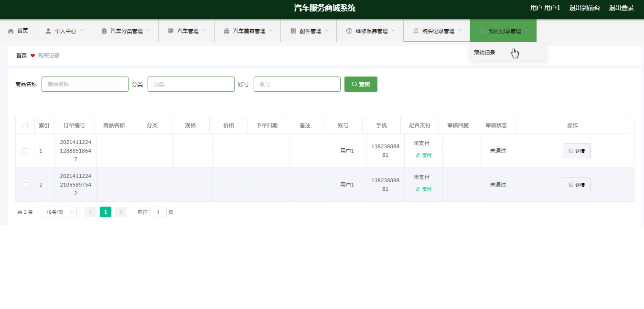
Task: Check the checkbox for row 1
Action: (25, 151)
